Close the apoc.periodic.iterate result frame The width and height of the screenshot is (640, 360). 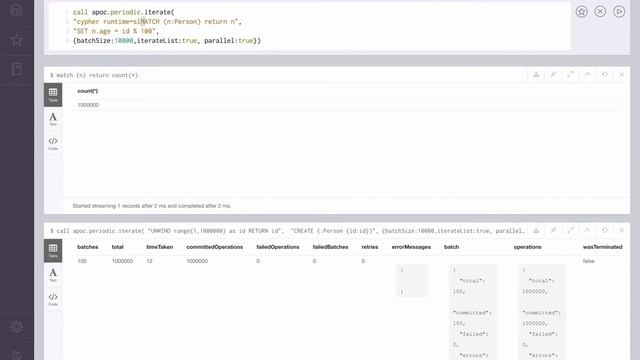[622, 230]
